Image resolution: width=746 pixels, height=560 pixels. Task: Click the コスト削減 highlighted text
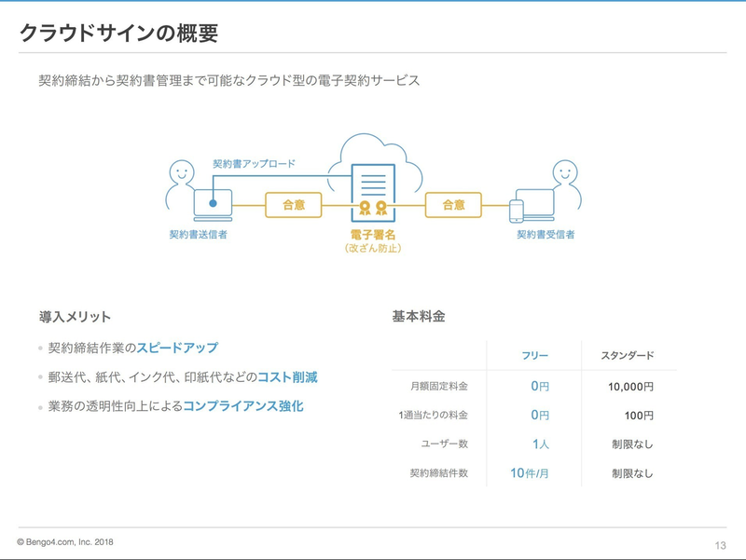287,377
